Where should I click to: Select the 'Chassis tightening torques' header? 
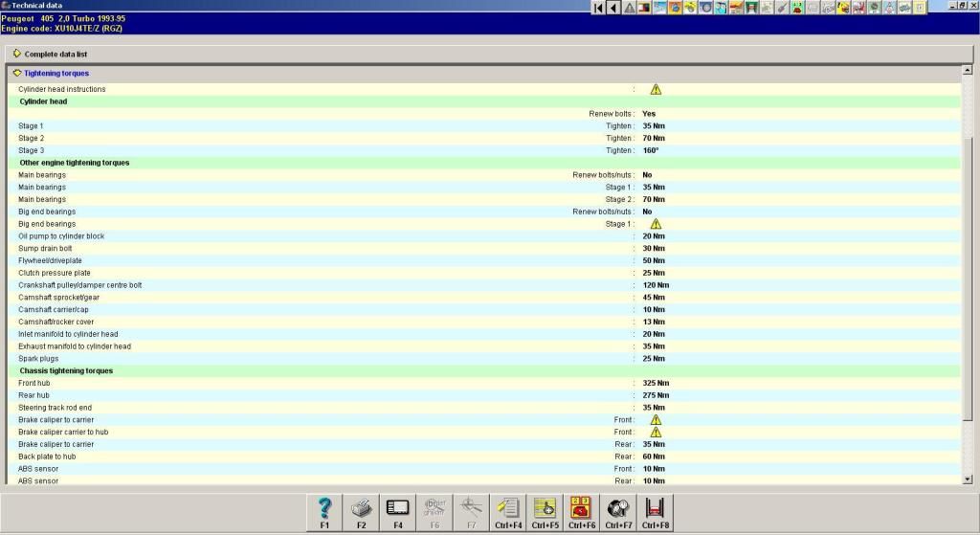click(484, 370)
